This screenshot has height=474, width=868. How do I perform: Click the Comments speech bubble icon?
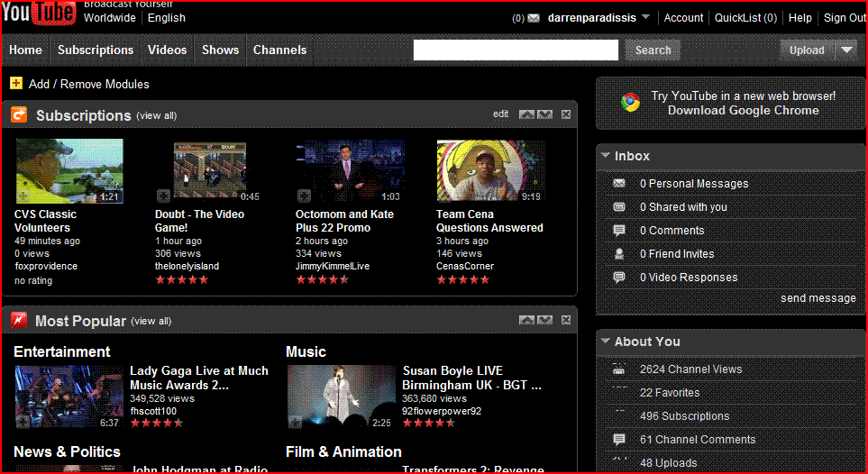(x=619, y=231)
